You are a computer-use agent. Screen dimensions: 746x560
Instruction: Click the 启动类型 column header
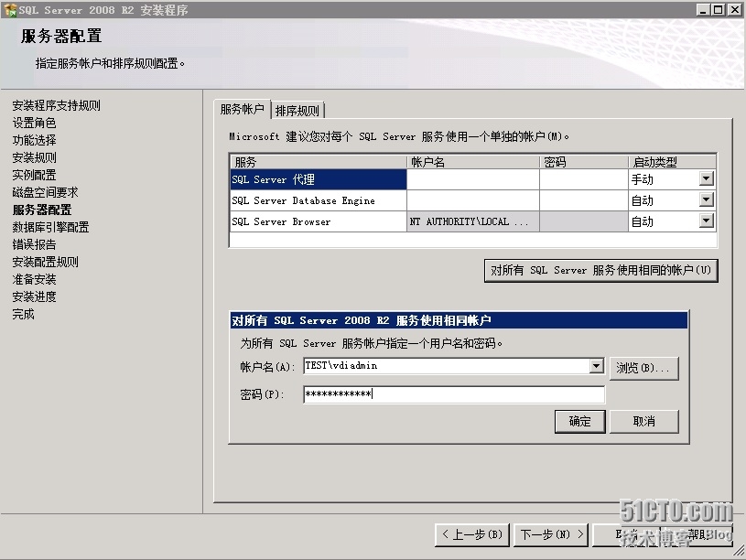tap(672, 162)
